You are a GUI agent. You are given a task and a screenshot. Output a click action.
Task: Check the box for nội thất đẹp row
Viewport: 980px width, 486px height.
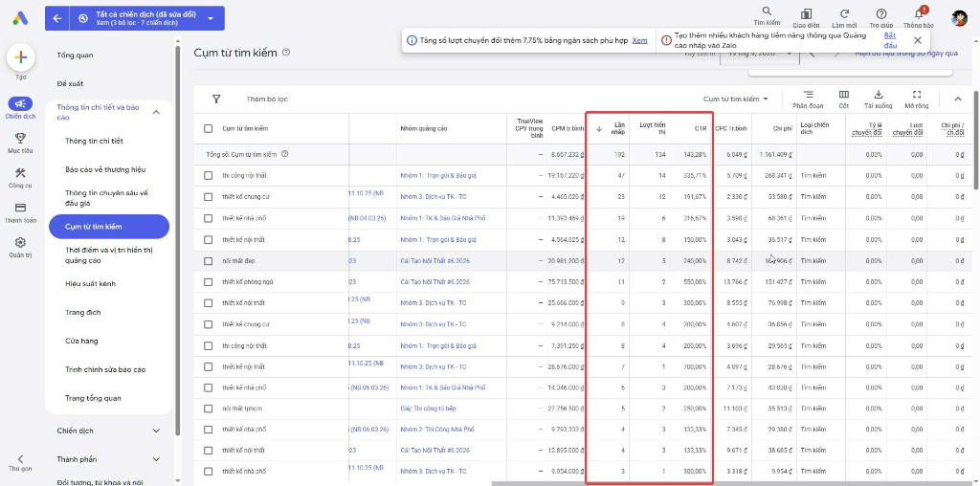pyautogui.click(x=208, y=260)
